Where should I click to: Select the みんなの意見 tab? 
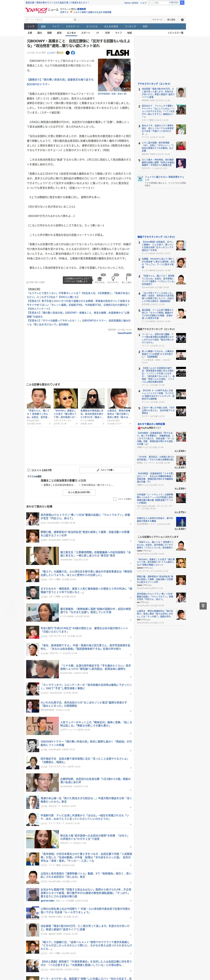pos(111,27)
